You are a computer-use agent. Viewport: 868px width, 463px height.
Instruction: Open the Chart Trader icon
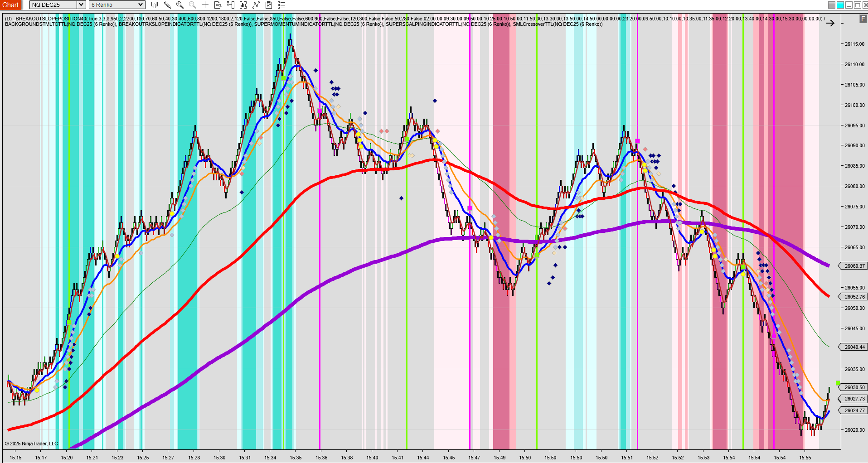(x=231, y=5)
